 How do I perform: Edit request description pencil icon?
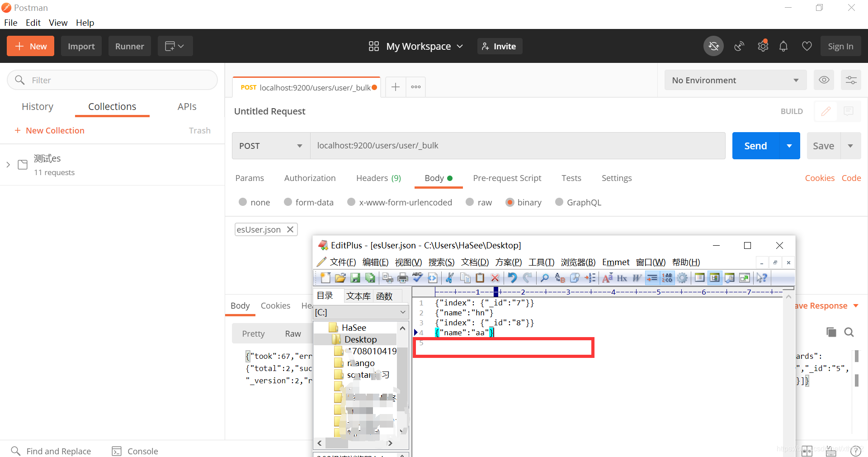(x=826, y=111)
